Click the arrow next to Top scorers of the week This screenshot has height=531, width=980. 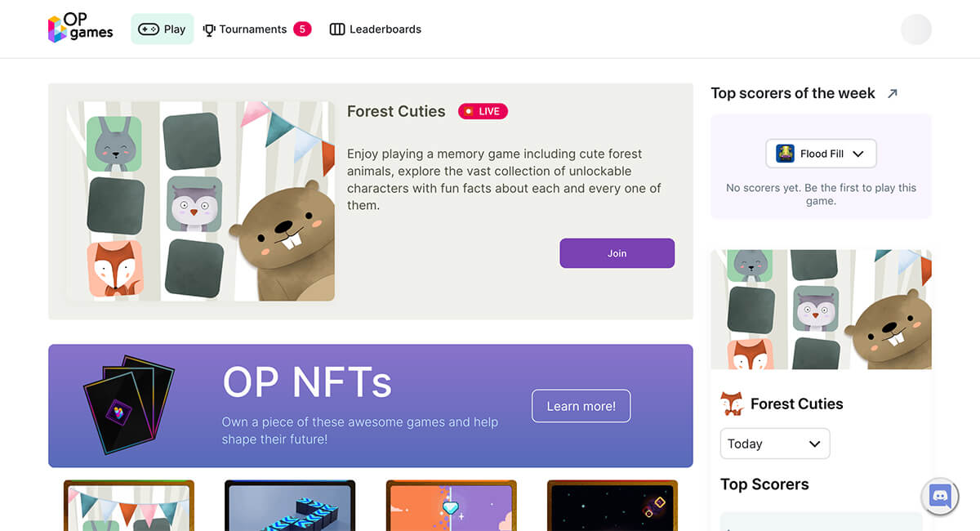pos(893,93)
